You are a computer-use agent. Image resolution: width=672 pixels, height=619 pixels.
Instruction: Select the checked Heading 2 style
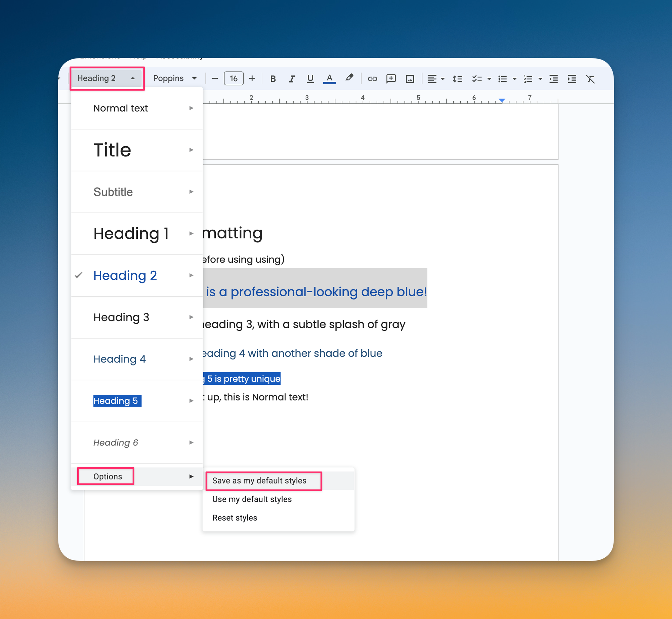tap(125, 275)
